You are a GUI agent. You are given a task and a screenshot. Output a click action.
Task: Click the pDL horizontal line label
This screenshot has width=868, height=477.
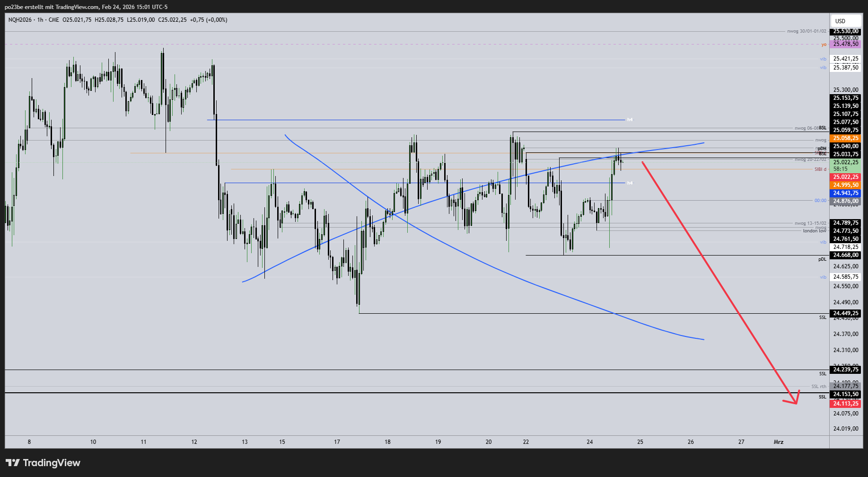point(822,259)
